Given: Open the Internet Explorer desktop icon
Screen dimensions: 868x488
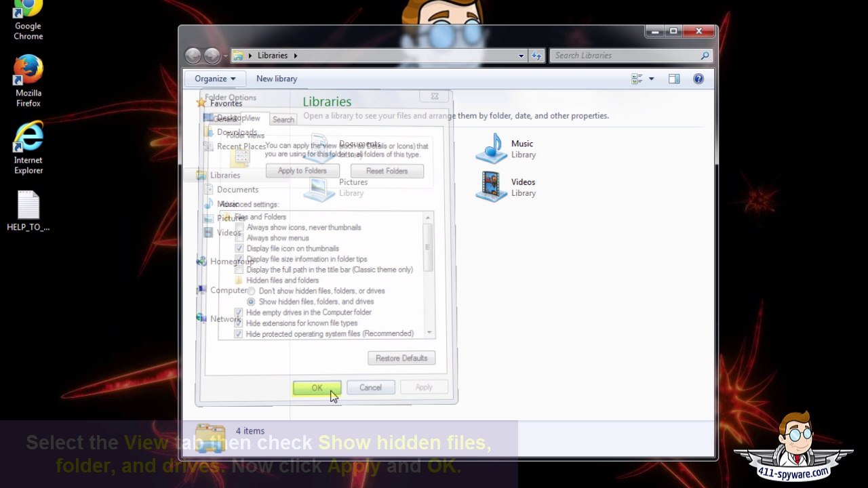Looking at the screenshot, I should (x=28, y=148).
